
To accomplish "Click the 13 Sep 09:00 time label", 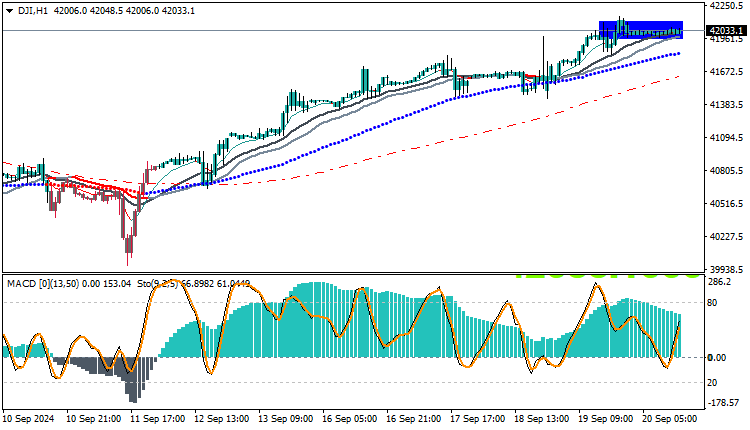I will [x=286, y=419].
